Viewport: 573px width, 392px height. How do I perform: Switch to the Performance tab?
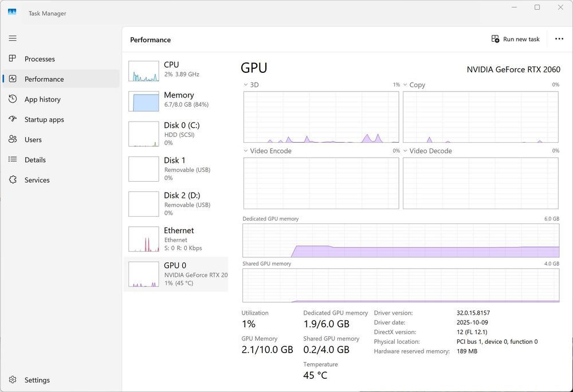click(x=44, y=79)
